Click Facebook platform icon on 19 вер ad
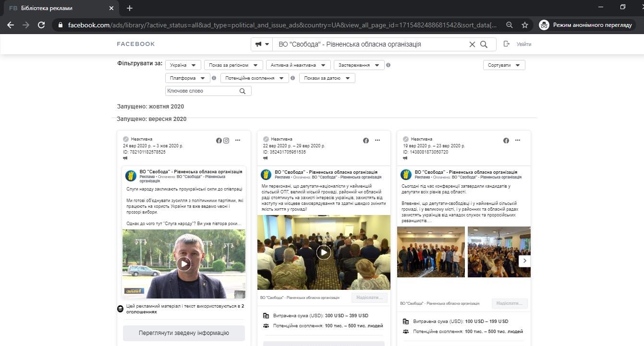Viewport: 644px width, 346px height. pos(506,141)
